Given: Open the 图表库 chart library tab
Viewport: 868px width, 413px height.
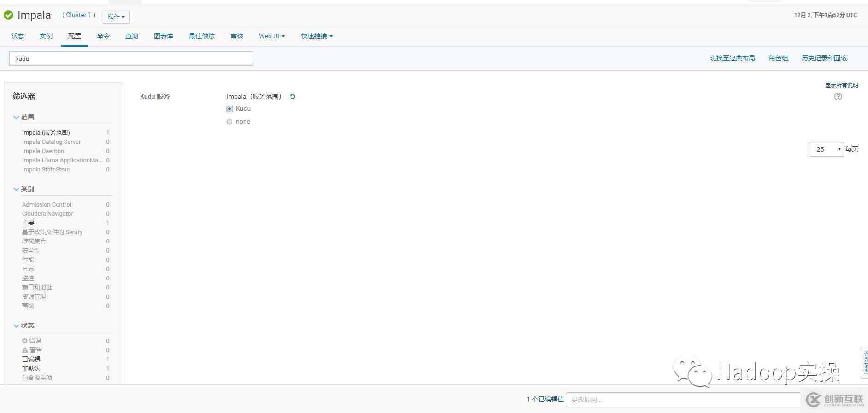Looking at the screenshot, I should (x=164, y=36).
